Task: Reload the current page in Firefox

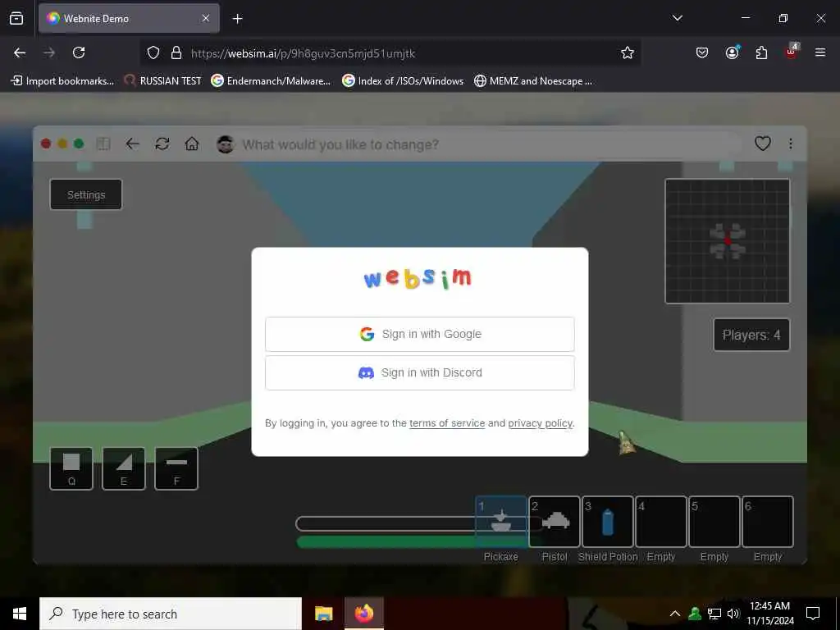Action: tap(79, 52)
